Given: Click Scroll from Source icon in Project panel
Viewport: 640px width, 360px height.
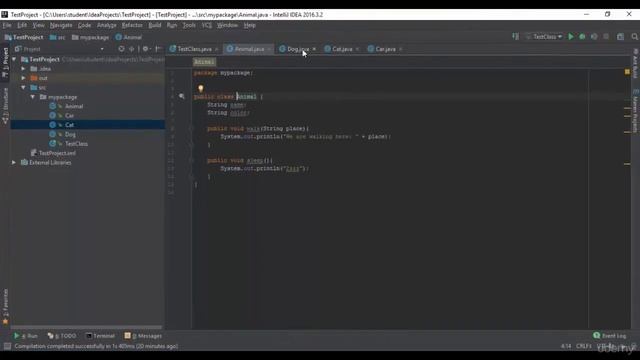Looking at the screenshot, I should [x=121, y=49].
